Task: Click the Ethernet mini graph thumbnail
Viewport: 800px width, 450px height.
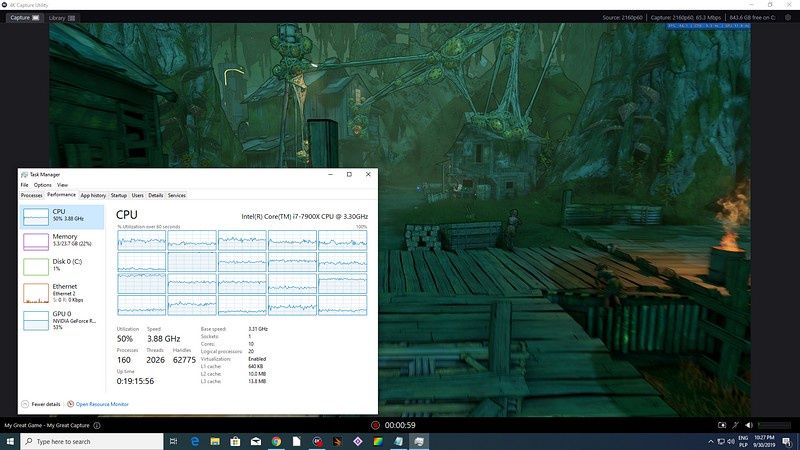Action: point(36,293)
